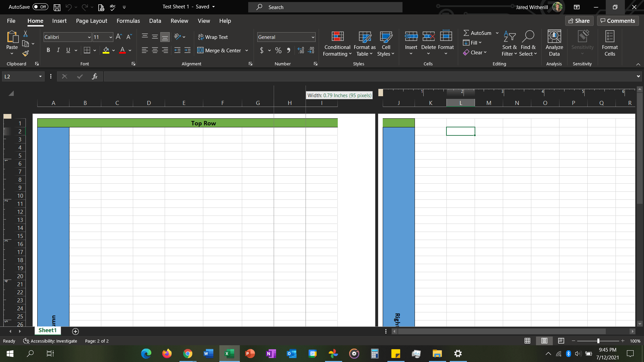
Task: Click the Share button
Action: (579, 20)
